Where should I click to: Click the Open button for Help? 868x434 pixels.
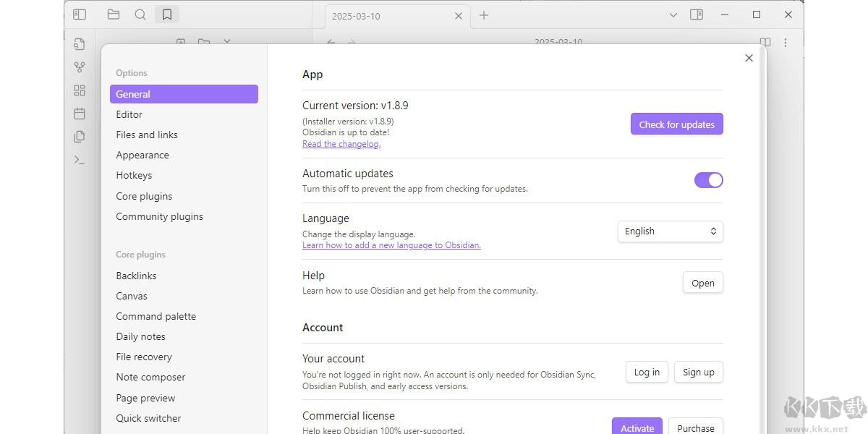[703, 283]
